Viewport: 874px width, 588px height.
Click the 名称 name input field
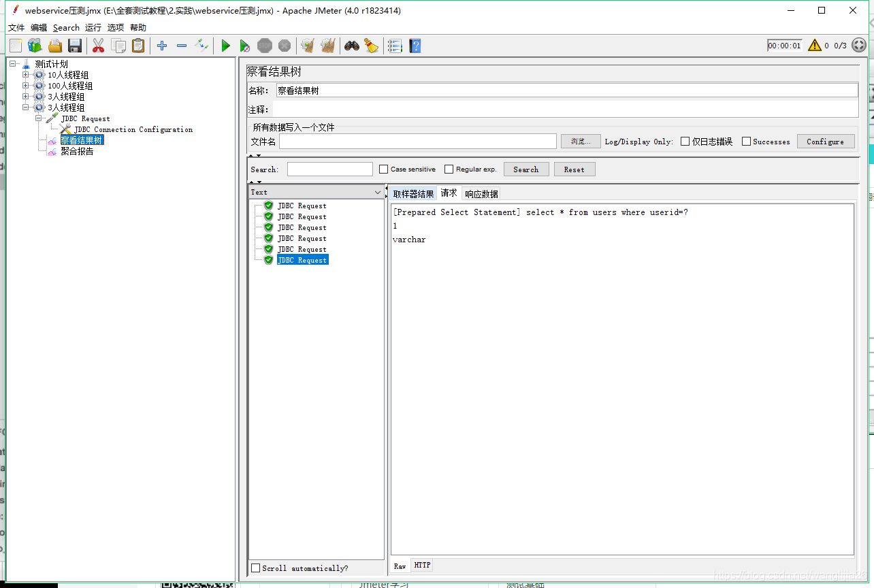(x=567, y=90)
